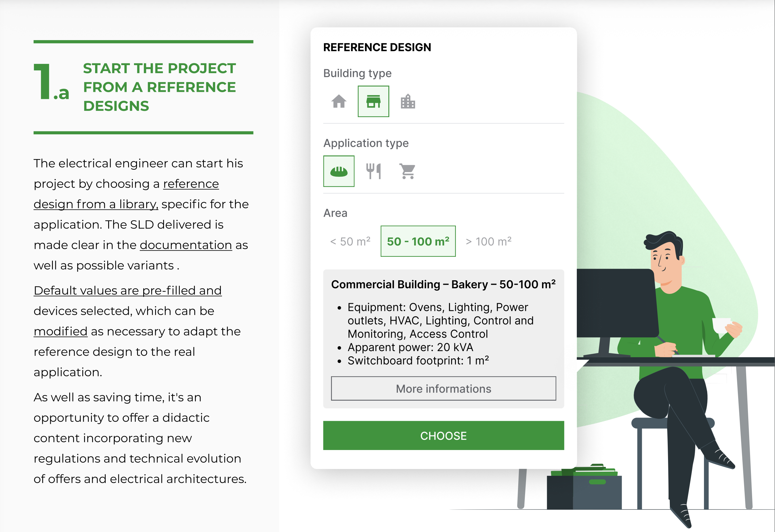Screen dimensions: 775x532
Task: Choose the '< 50 m²' area option
Action: click(350, 241)
